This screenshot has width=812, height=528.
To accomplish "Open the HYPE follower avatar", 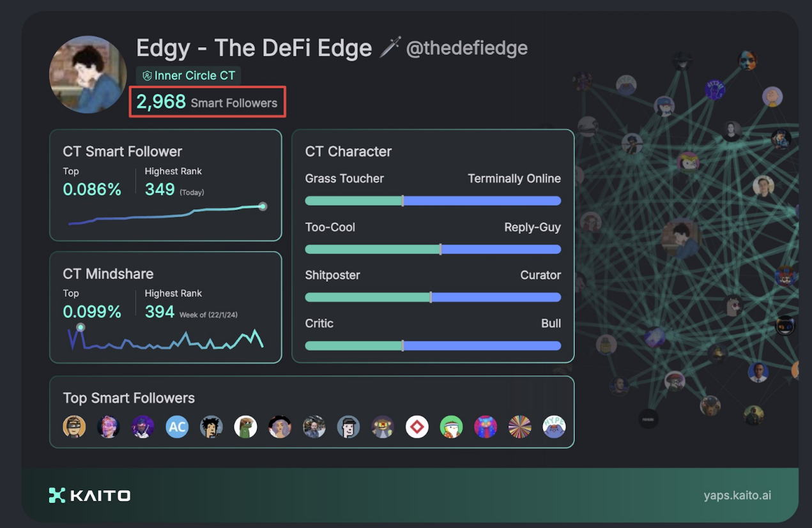I will pos(554,426).
